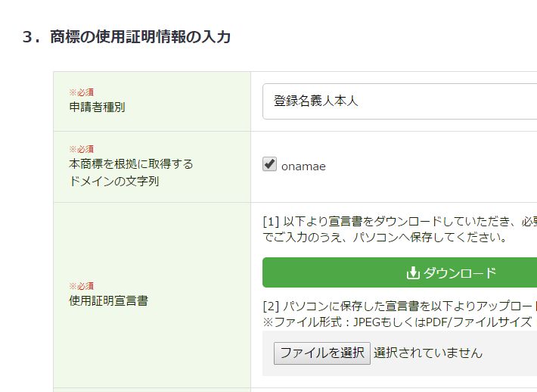Uncheck the onamae checkbox
Image resolution: width=537 pixels, height=392 pixels.
(x=269, y=164)
